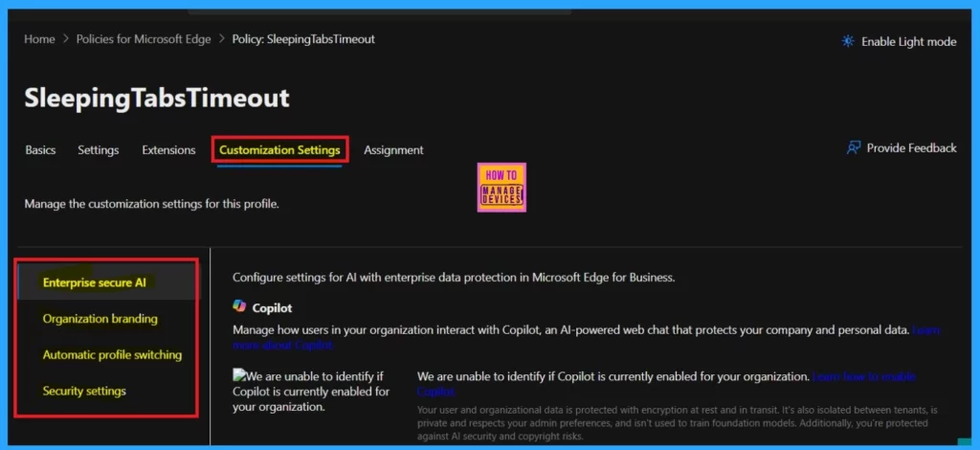Open Policies for Microsoft Edge breadcrumb
Image resolution: width=980 pixels, height=450 pixels.
pyautogui.click(x=144, y=38)
